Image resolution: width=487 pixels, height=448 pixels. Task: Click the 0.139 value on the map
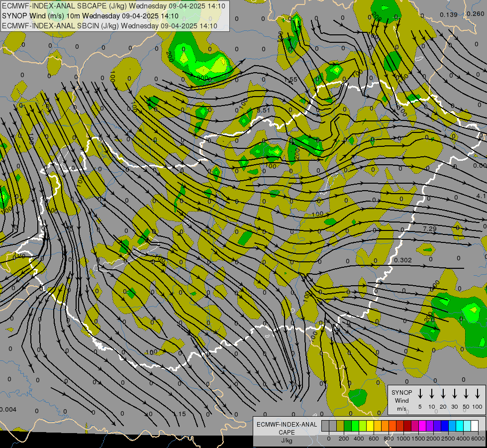coord(449,14)
